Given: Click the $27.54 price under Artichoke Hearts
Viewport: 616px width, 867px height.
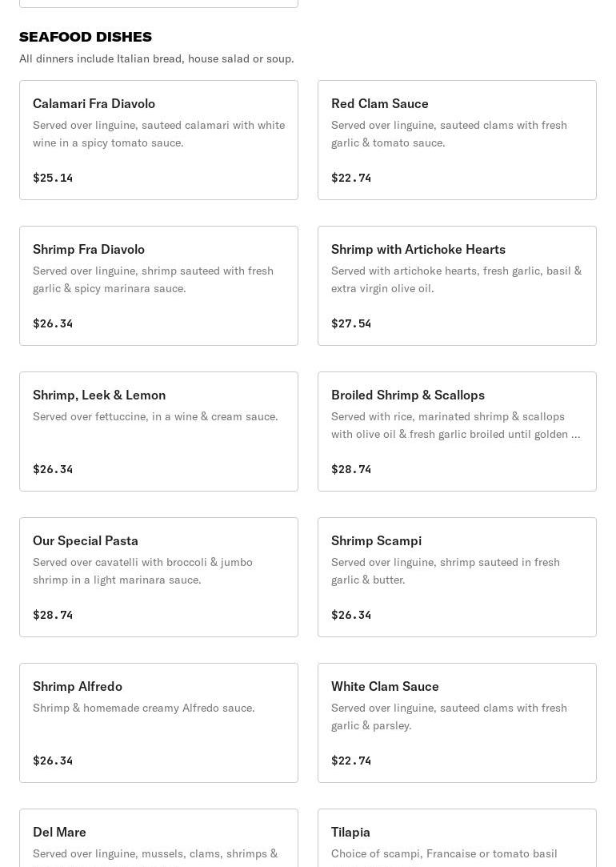Looking at the screenshot, I should (x=351, y=323).
